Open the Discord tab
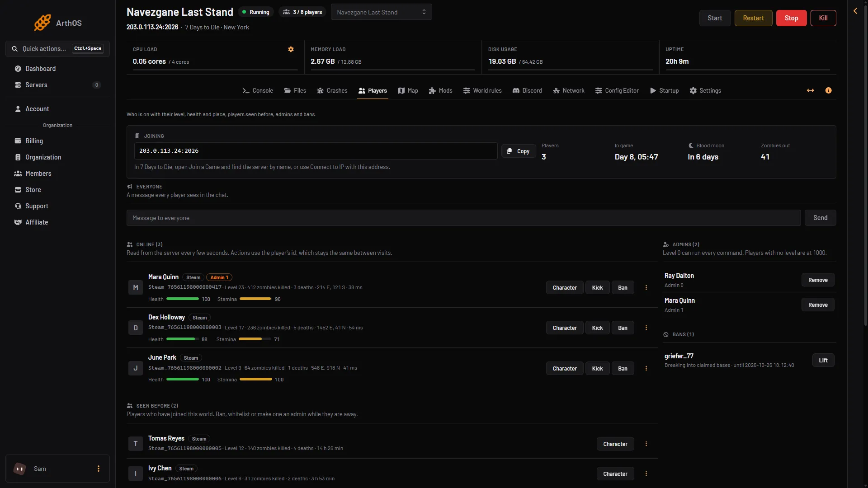The image size is (868, 488). coord(527,91)
